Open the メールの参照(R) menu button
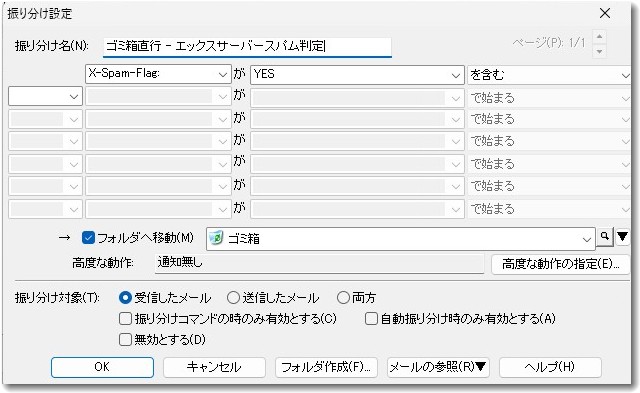Image resolution: width=640 pixels, height=393 pixels. (438, 367)
